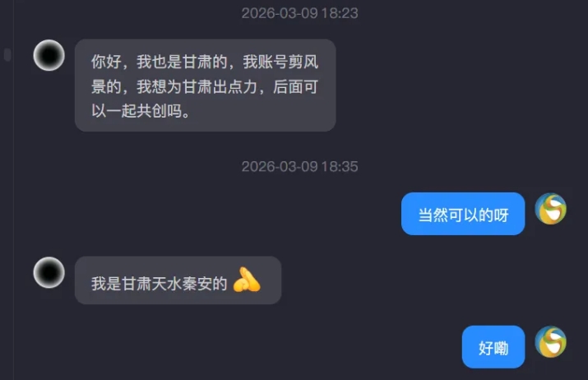
Task: Open the black avatar beside the first message
Action: tap(49, 55)
